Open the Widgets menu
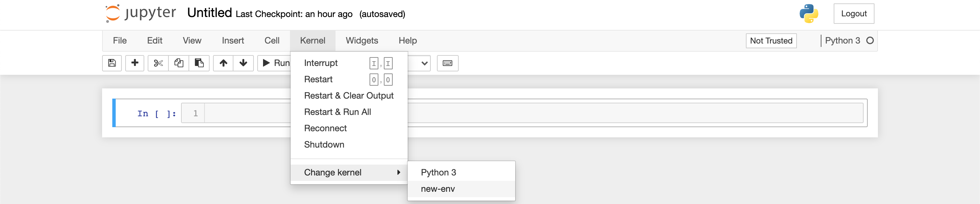The width and height of the screenshot is (980, 204). click(x=362, y=41)
